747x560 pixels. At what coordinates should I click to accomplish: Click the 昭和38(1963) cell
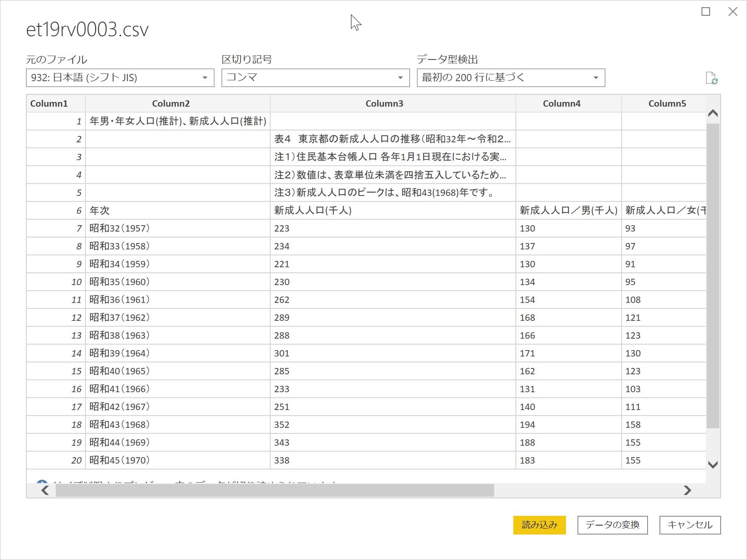coord(178,336)
